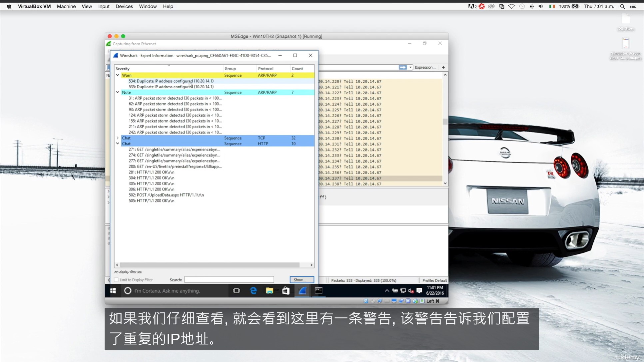Open the Windows Store taskbar icon
The image size is (644, 362).
pos(286,291)
